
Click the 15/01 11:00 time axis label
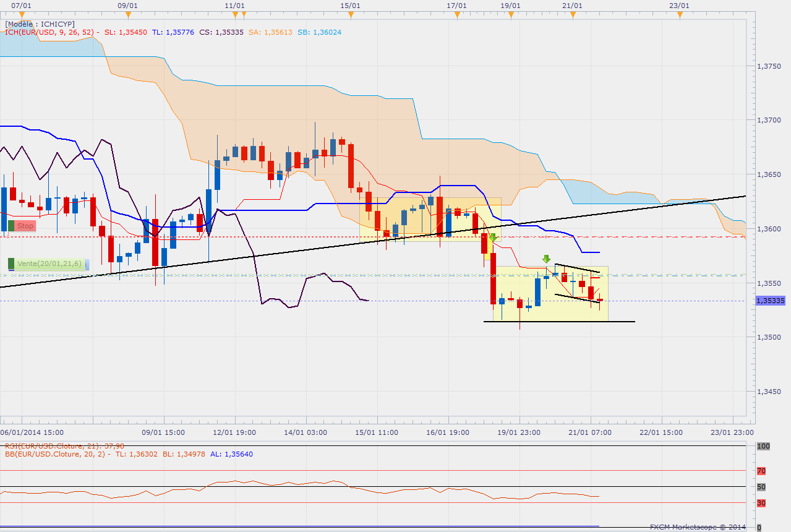(377, 432)
